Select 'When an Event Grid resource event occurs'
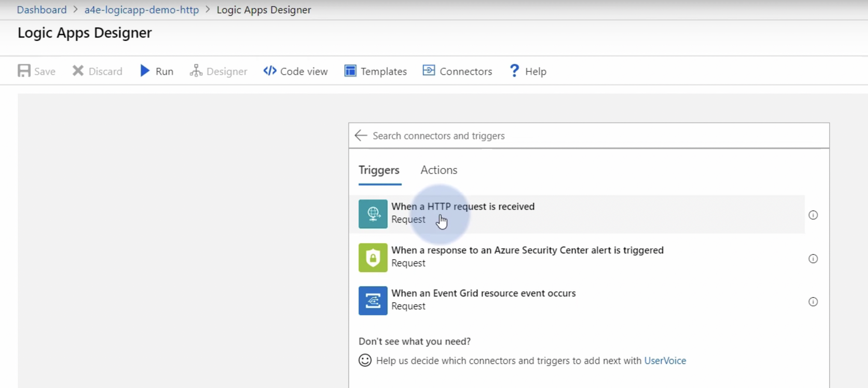The height and width of the screenshot is (388, 868). (484, 293)
